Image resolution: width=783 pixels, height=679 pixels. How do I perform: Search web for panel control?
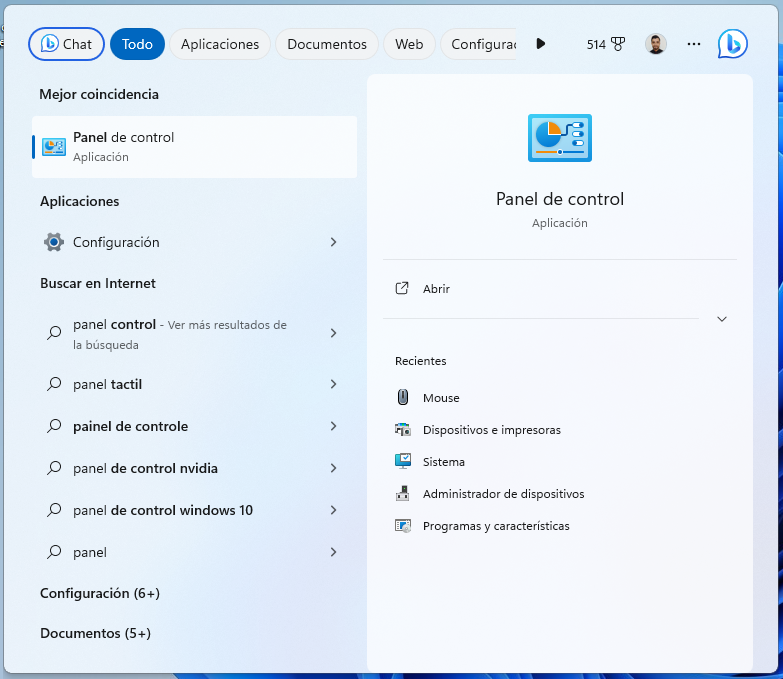tap(194, 334)
